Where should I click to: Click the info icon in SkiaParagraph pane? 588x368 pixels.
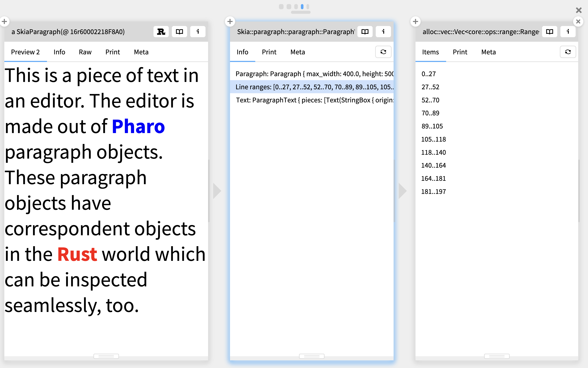tap(198, 32)
